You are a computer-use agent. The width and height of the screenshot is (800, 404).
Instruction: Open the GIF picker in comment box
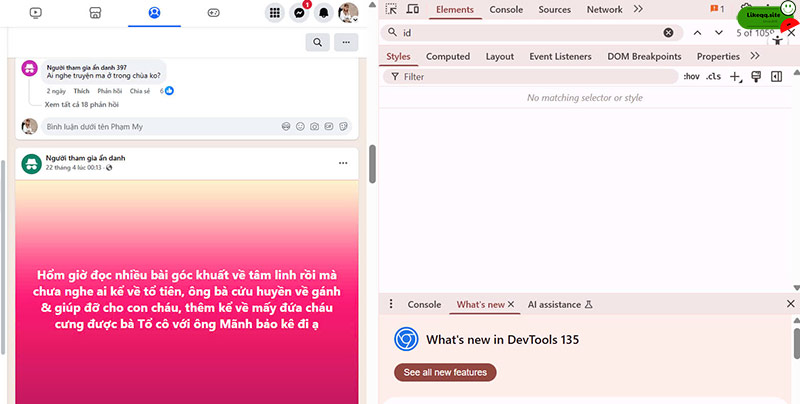point(329,127)
